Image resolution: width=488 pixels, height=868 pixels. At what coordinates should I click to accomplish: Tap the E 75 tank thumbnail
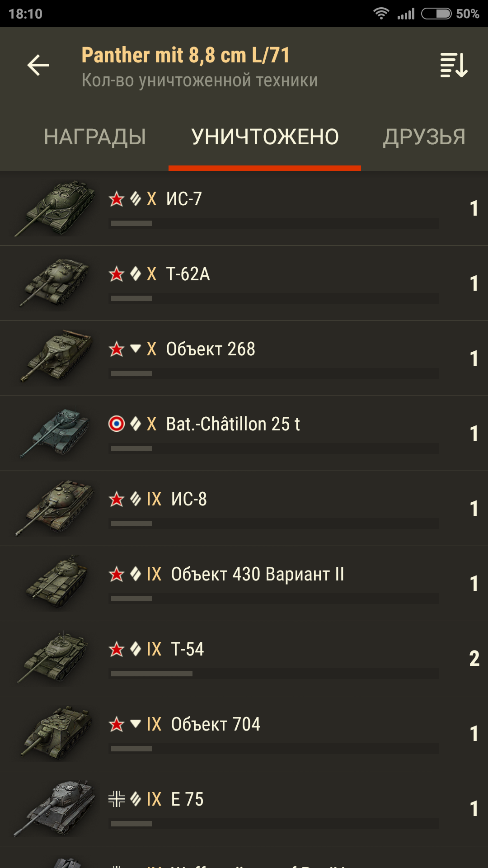tap(55, 808)
